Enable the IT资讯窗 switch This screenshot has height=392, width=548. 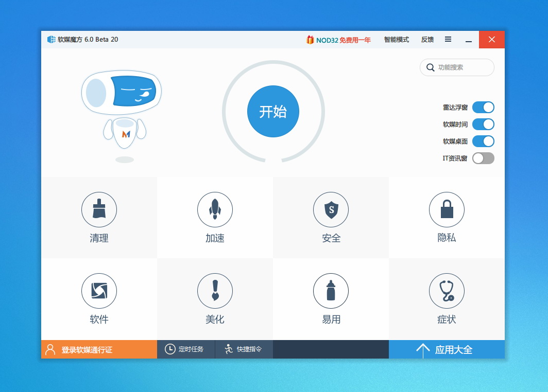coord(483,158)
